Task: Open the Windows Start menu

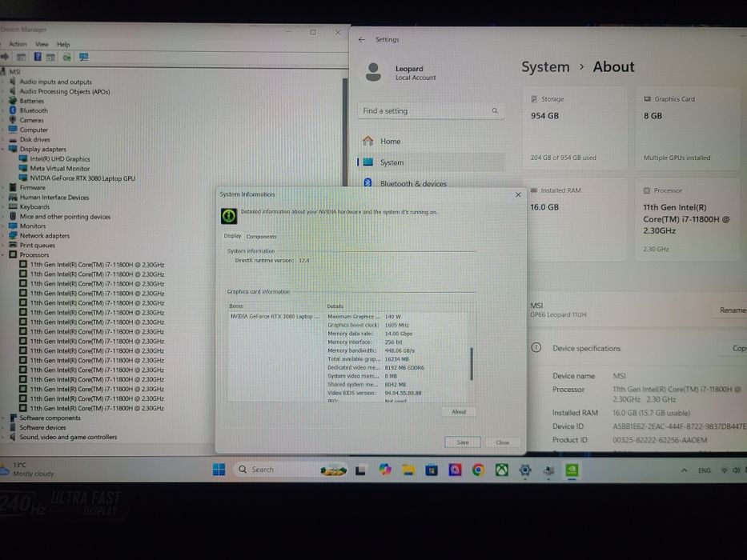Action: pos(219,470)
